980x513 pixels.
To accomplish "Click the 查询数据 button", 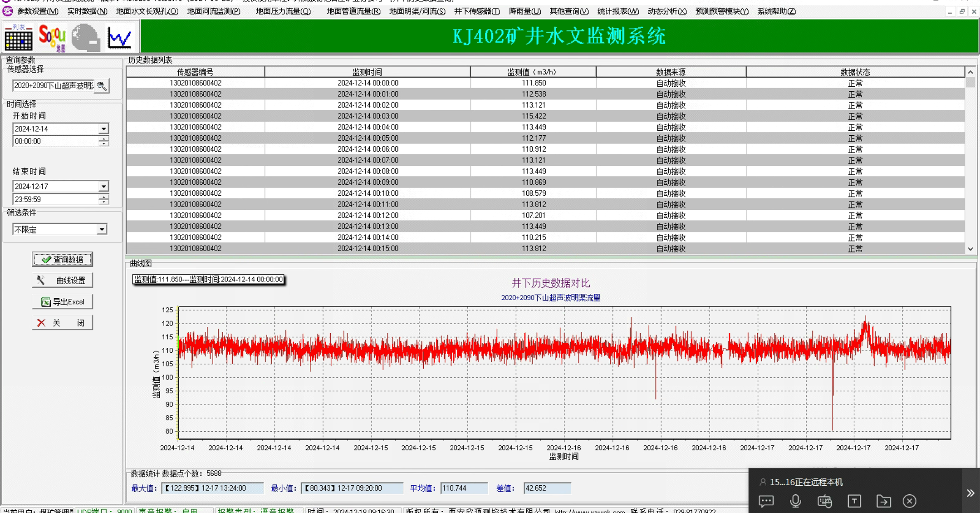I will coord(63,260).
